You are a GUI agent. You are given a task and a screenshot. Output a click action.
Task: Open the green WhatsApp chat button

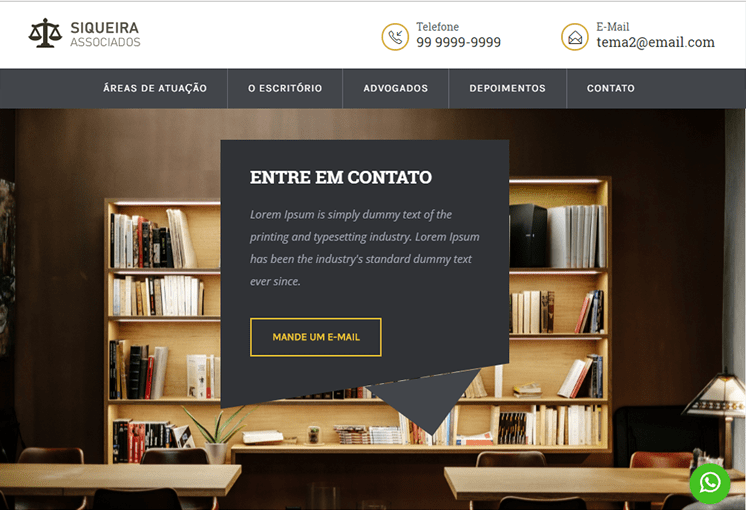[x=710, y=483]
